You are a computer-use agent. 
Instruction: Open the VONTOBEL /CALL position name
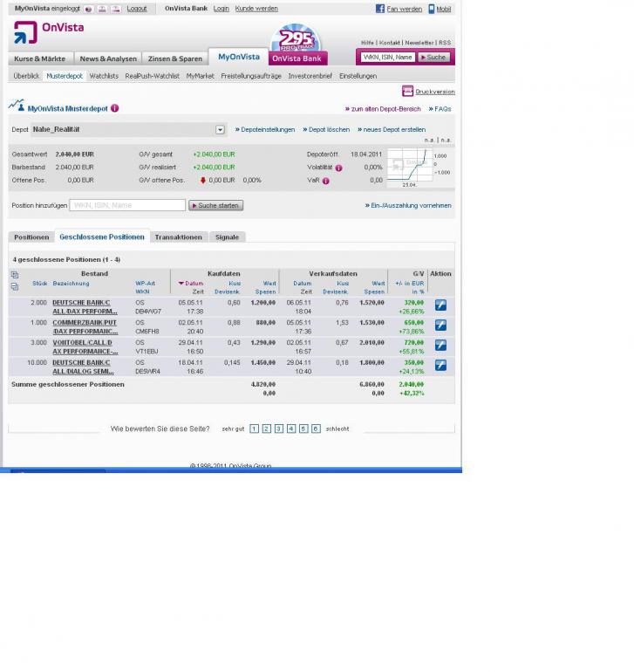(85, 346)
